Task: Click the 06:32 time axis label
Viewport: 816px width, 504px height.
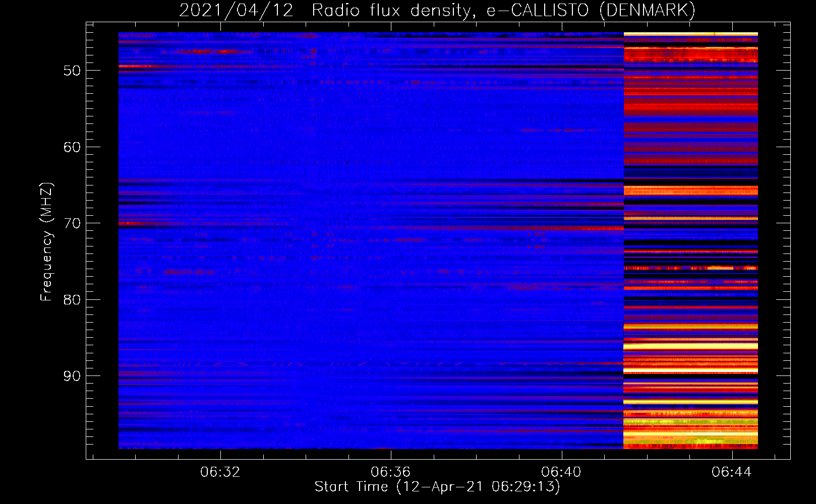Action: point(220,472)
